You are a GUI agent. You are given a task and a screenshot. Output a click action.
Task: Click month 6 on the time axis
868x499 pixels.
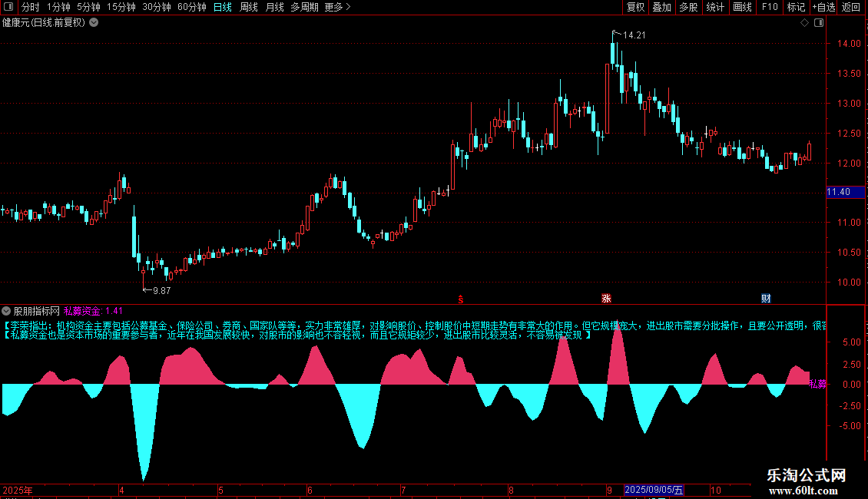click(x=310, y=491)
